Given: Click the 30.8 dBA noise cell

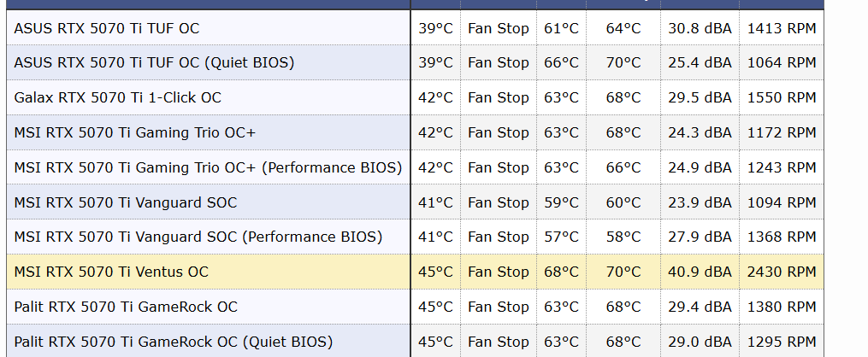Looking at the screenshot, I should [x=700, y=28].
